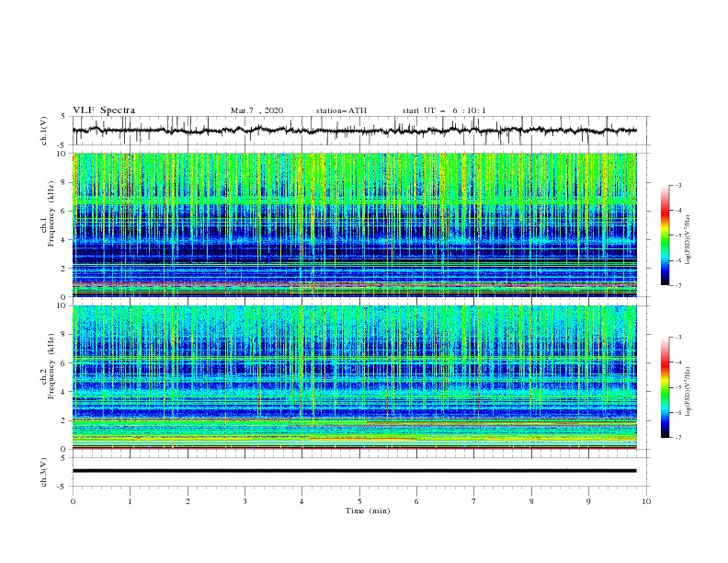Screen dimensions: 728x563
Task: Click the "-7" tick of upper colorbar
Action: coord(677,285)
